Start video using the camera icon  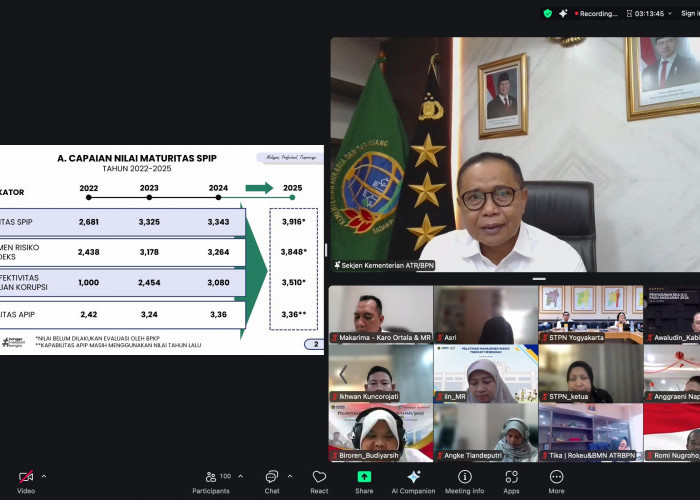[26, 477]
